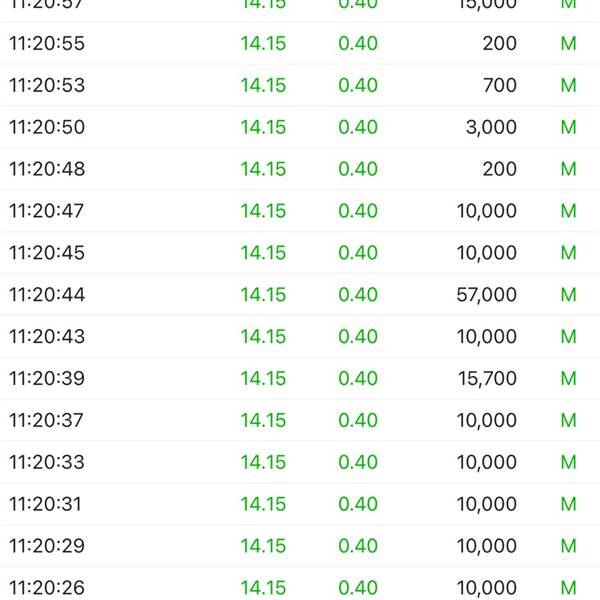Tap the M marker on 11:20:44 row
Viewport: 600px width, 600px height.
tap(569, 295)
